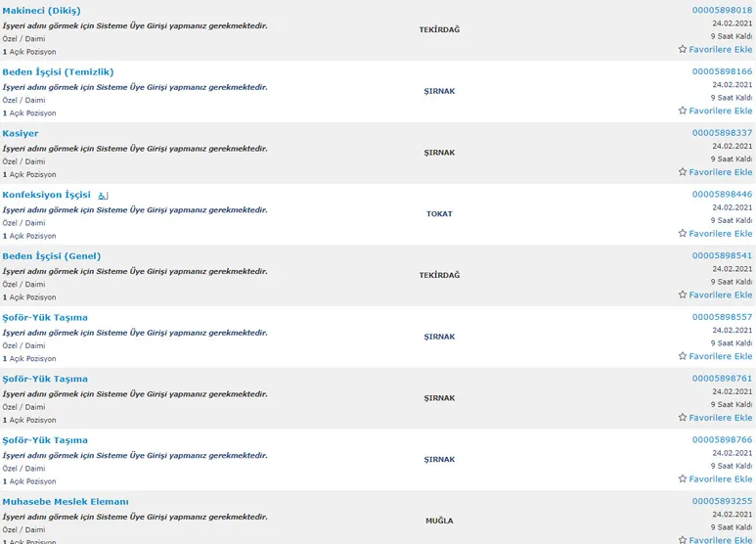Click the favorite star for Kasiyer job
Viewport: 756px width, 544px height.
[x=683, y=172]
